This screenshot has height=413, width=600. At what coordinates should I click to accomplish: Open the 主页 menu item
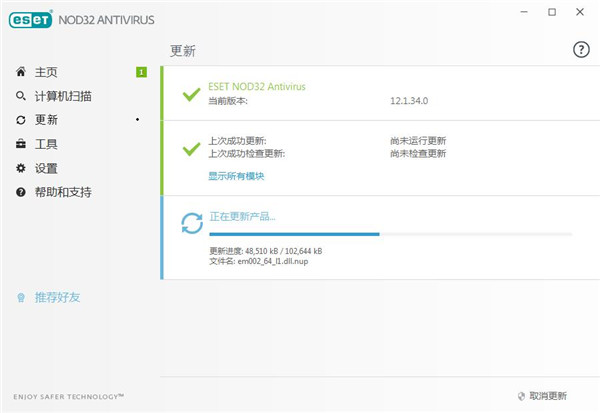pos(46,72)
